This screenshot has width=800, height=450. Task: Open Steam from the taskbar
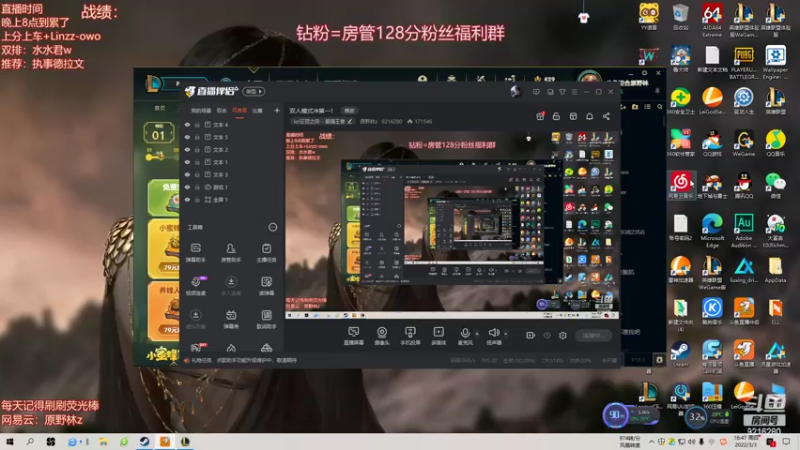144,441
